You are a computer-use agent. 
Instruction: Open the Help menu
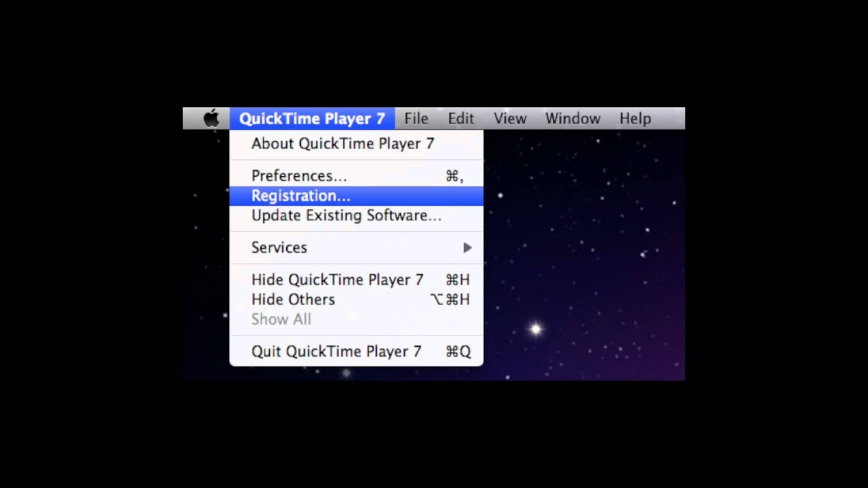point(635,119)
